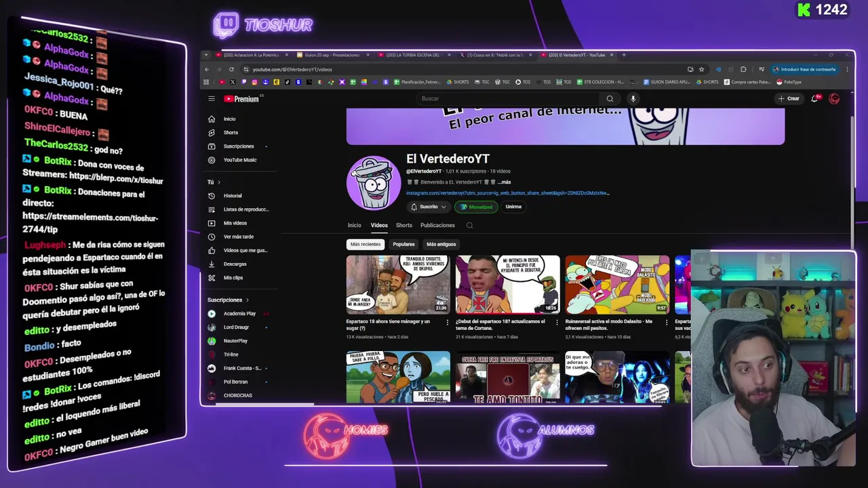
Task: Open Suscripciones feed in sidebar
Action: 238,146
